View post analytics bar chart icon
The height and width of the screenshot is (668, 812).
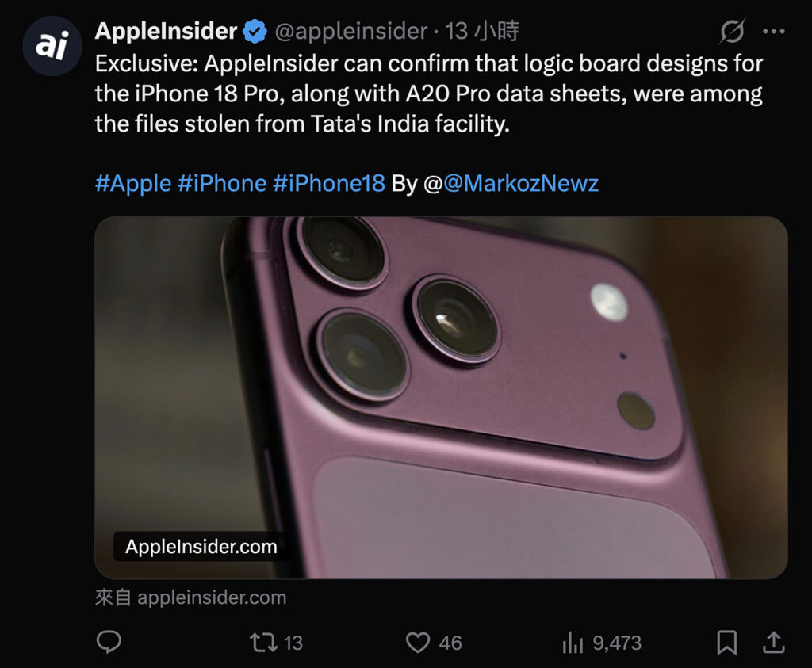point(573,643)
